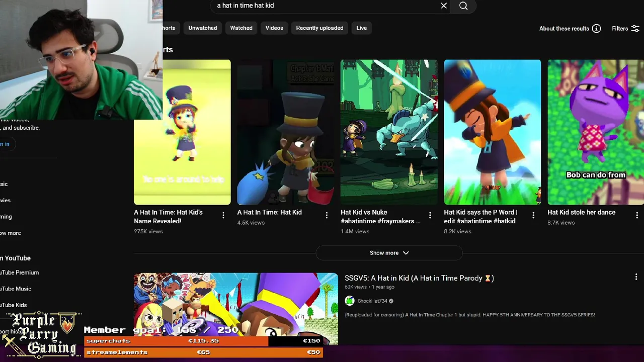Open options menu for 4.5K views Hat Kid short
The width and height of the screenshot is (644, 362).
[x=327, y=215]
